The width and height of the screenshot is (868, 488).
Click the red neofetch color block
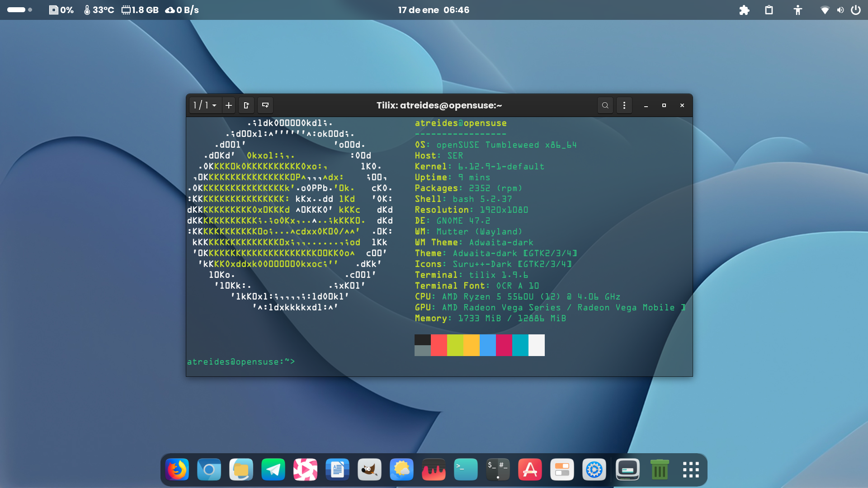pyautogui.click(x=439, y=345)
